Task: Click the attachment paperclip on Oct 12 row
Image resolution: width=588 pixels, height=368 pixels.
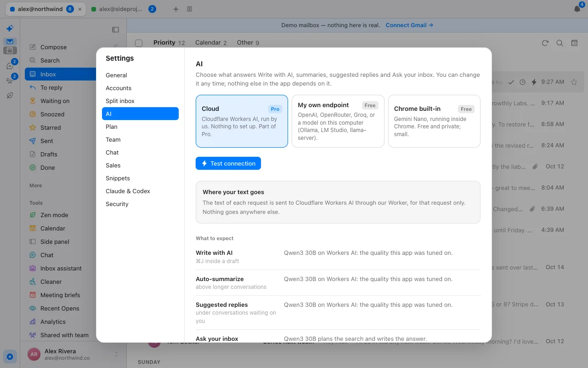Action: tap(535, 167)
